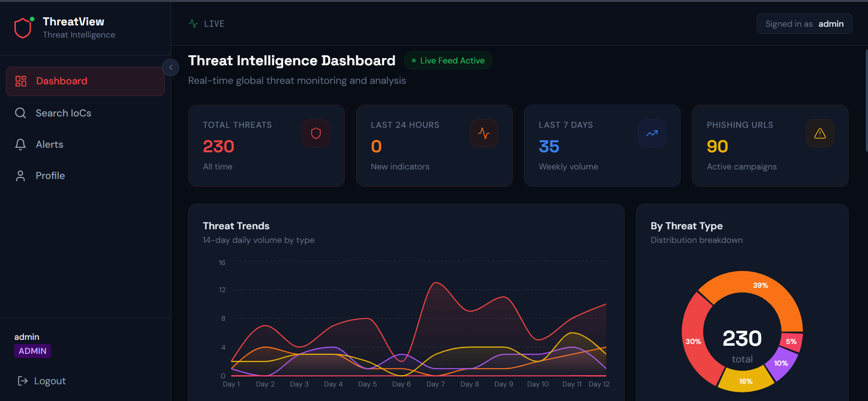Click the Phishing URLs warning icon
This screenshot has height=401, width=868.
pyautogui.click(x=820, y=133)
